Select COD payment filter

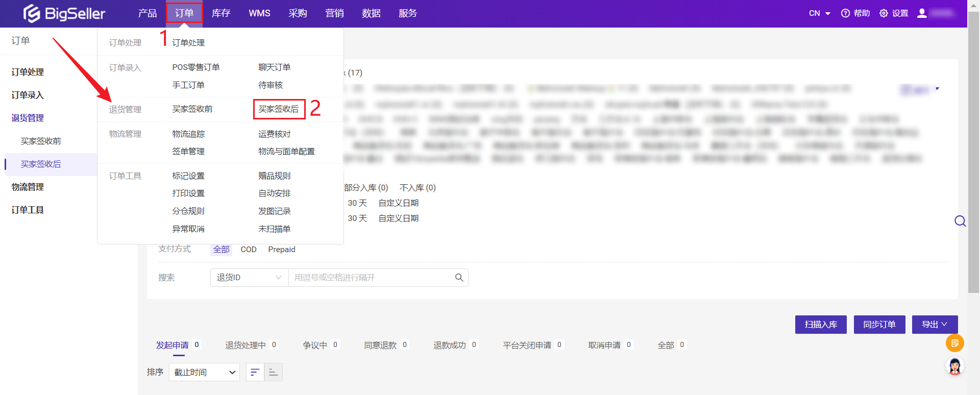pos(249,250)
